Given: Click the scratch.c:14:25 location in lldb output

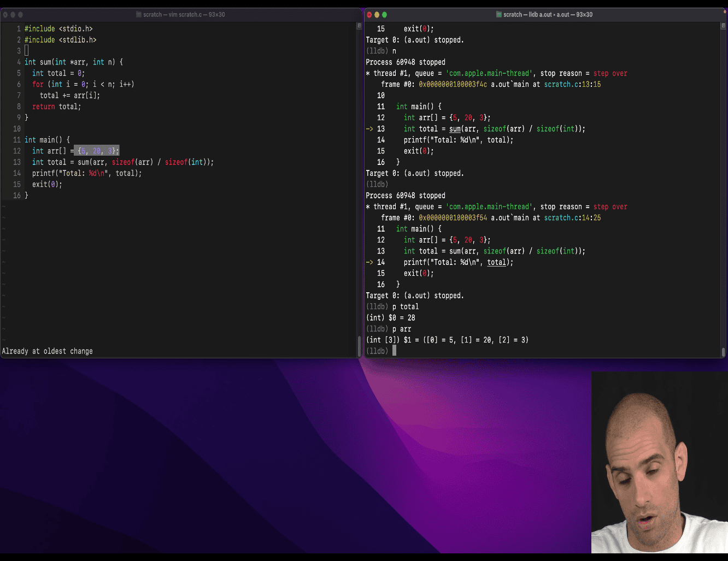Looking at the screenshot, I should pyautogui.click(x=572, y=217).
